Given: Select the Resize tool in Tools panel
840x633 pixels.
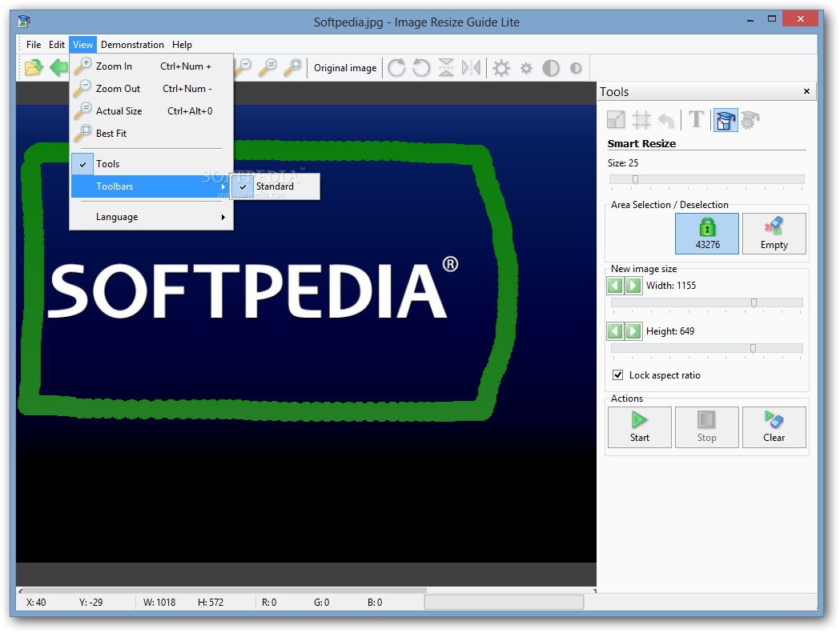Looking at the screenshot, I should pos(616,120).
